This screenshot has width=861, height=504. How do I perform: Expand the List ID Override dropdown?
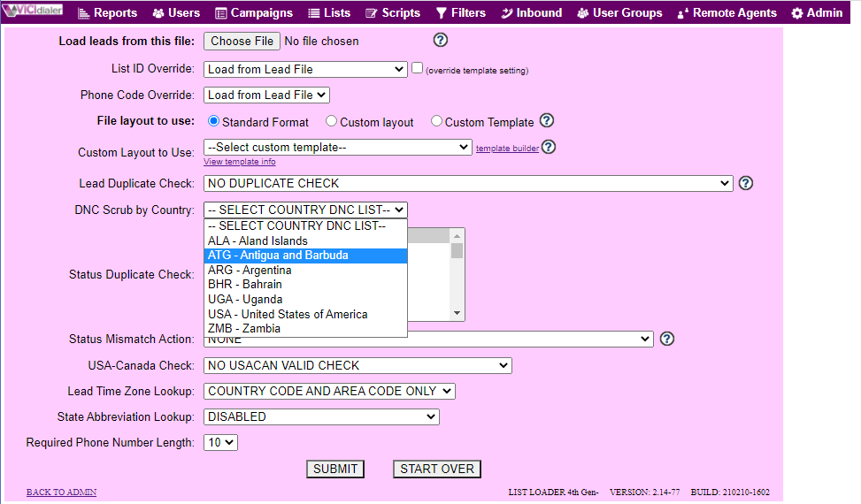point(305,69)
